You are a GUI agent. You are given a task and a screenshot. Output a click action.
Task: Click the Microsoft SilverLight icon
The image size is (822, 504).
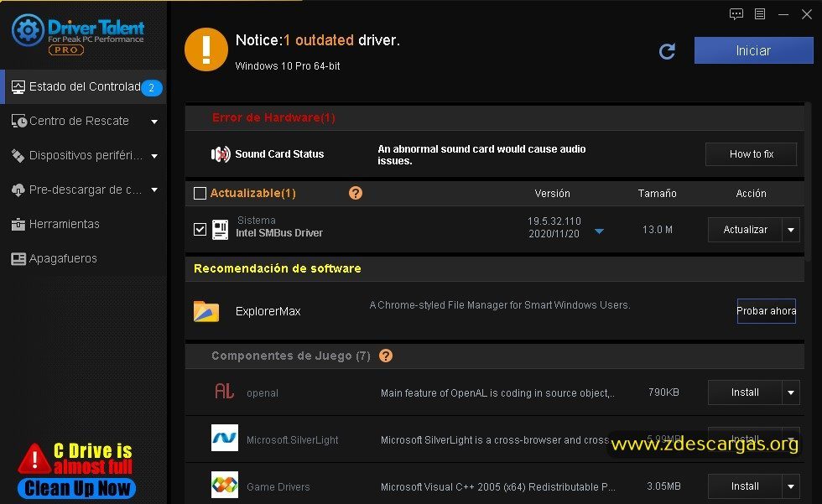coord(225,438)
